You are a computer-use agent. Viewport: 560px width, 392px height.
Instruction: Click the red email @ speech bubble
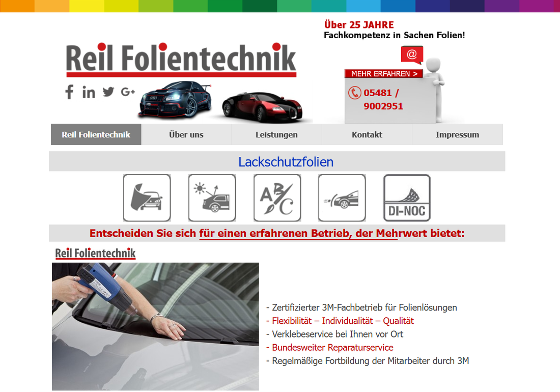click(x=412, y=54)
